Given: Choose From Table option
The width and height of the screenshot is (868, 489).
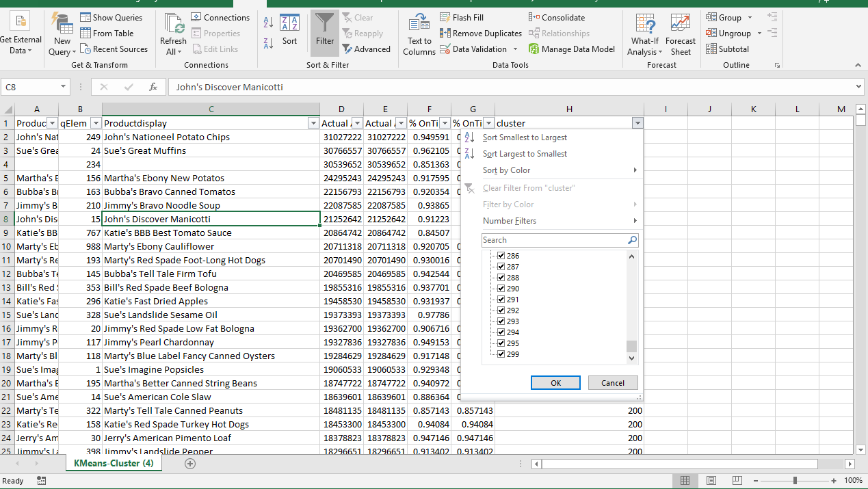Looking at the screenshot, I should [107, 33].
